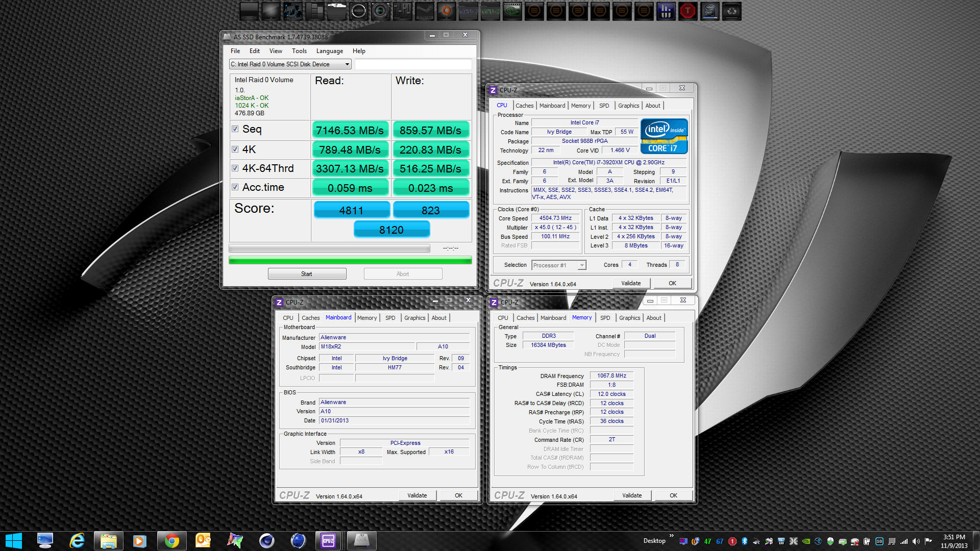Switch to CPU-Z on the taskbar
Image resolution: width=980 pixels, height=551 pixels.
[x=328, y=541]
